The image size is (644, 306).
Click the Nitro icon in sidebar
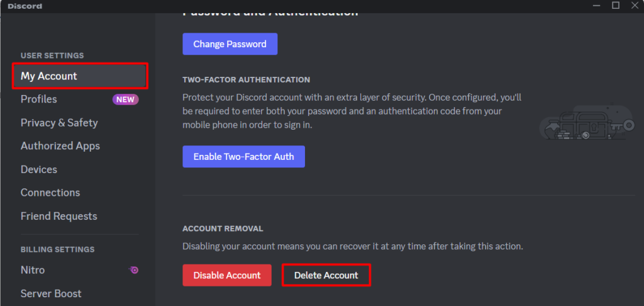click(133, 270)
